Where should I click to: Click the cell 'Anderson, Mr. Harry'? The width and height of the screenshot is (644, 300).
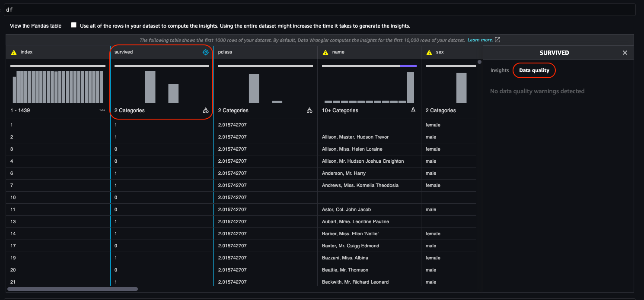(x=344, y=173)
